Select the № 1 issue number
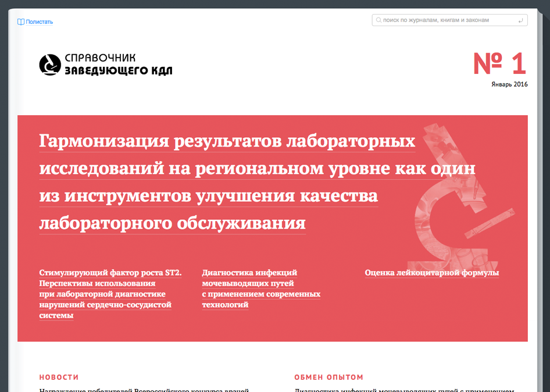 tap(499, 64)
